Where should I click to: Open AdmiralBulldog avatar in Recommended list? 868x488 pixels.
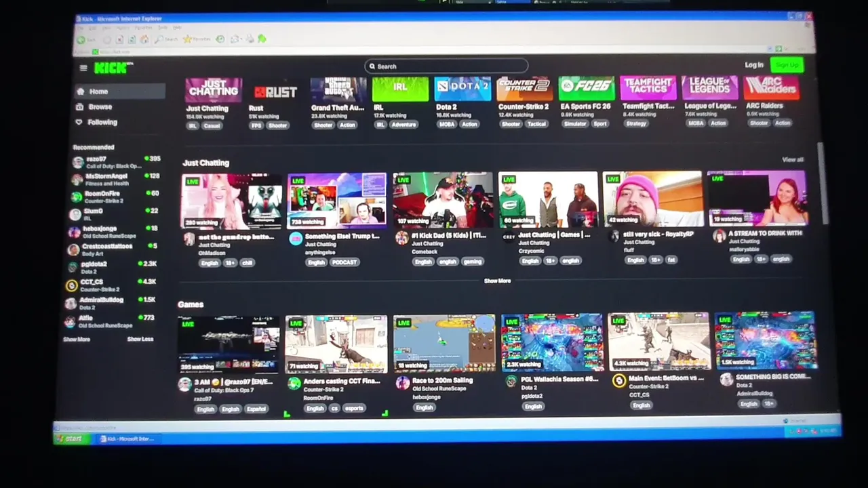click(x=71, y=303)
